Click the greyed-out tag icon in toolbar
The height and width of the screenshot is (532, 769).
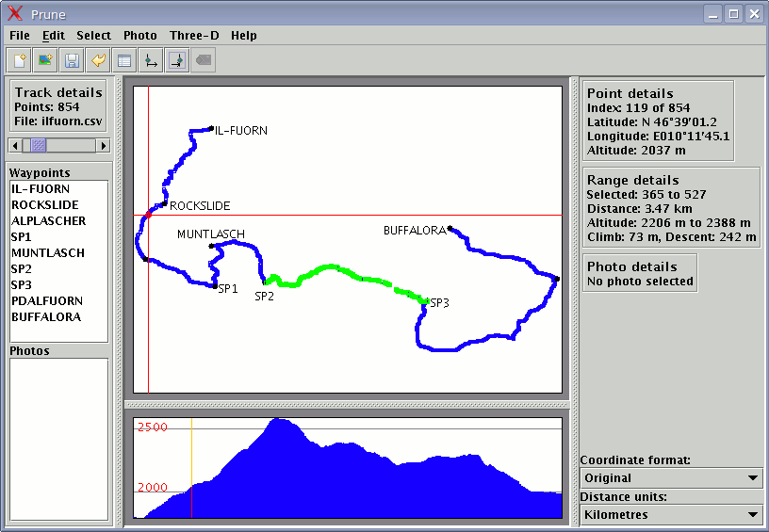203,61
